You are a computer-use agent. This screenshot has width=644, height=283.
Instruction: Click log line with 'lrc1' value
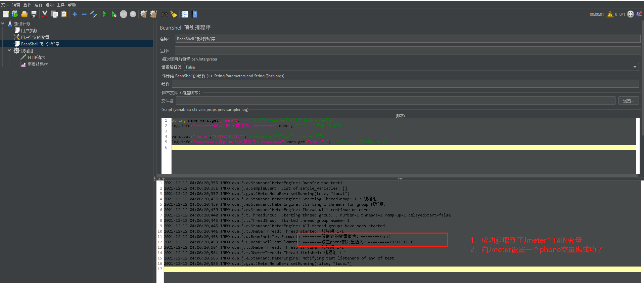pyautogui.click(x=277, y=237)
